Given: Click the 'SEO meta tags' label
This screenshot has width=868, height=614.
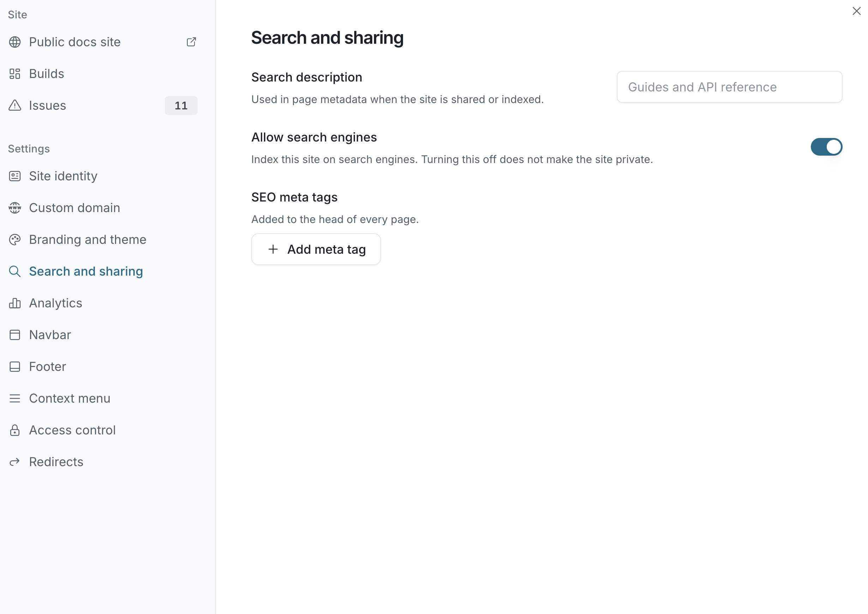Looking at the screenshot, I should [x=295, y=197].
